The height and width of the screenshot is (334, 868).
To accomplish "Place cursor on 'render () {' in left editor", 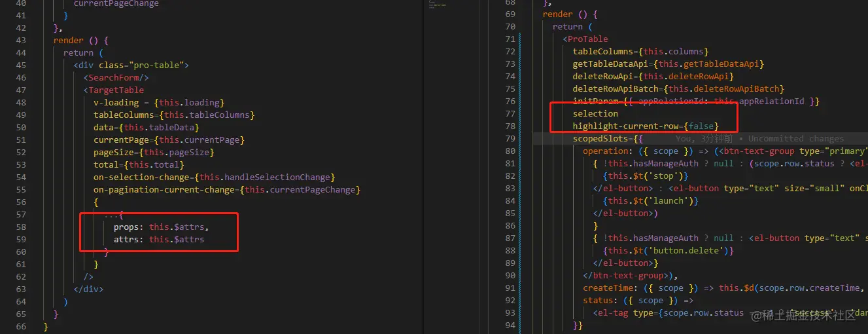I will [81, 40].
